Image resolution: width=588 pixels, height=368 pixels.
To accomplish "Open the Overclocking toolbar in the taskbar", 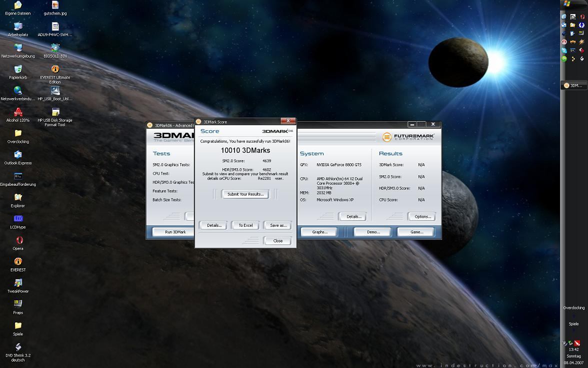I will (x=574, y=308).
